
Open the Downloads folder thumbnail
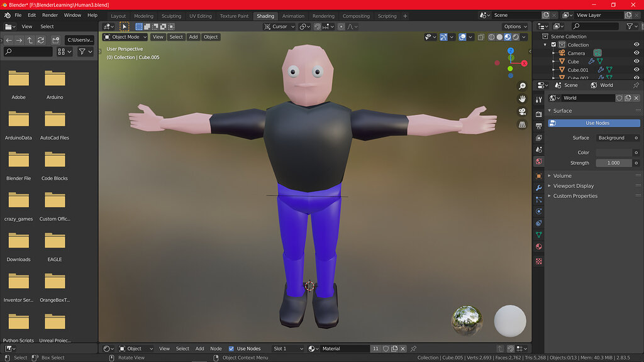[x=18, y=246]
